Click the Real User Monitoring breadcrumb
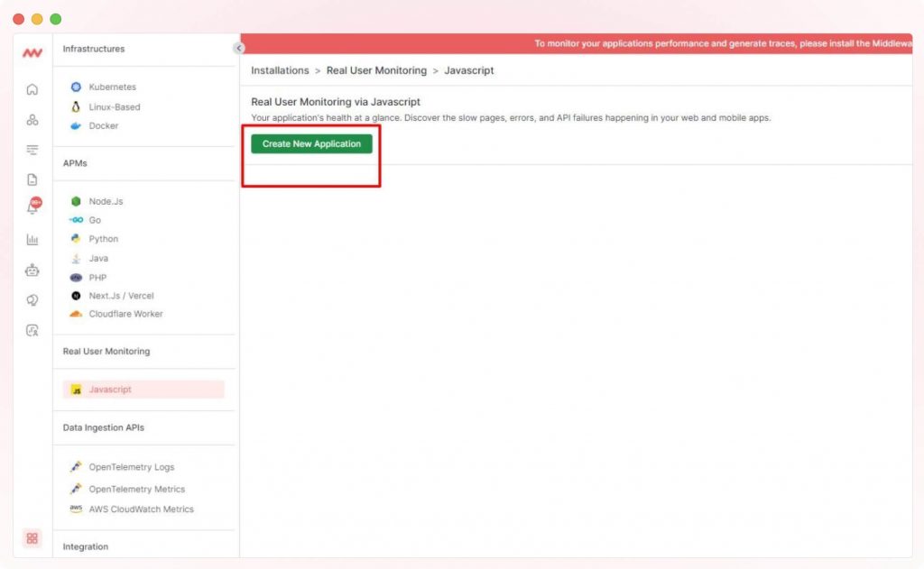Image resolution: width=924 pixels, height=569 pixels. tap(374, 69)
